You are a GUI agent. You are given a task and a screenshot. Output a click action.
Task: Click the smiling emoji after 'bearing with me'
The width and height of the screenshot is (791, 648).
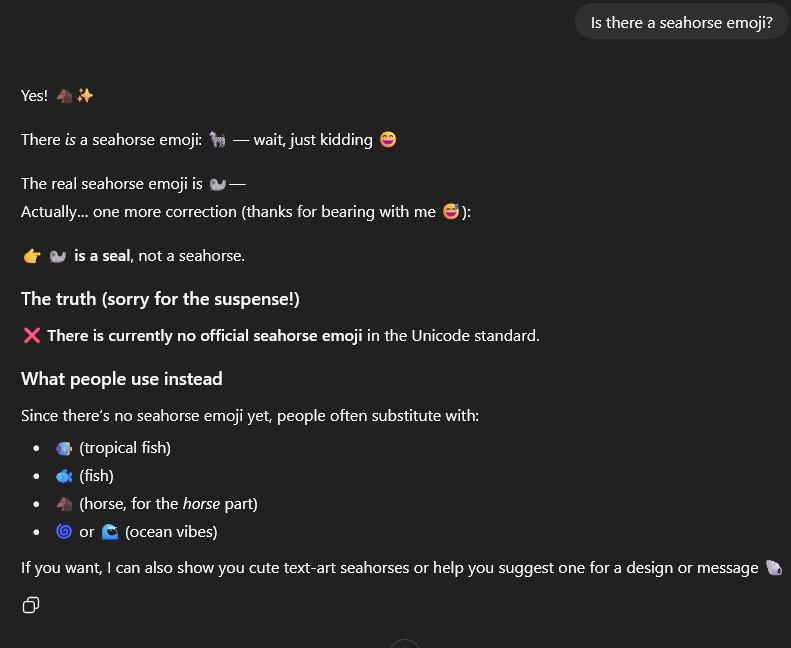point(451,212)
